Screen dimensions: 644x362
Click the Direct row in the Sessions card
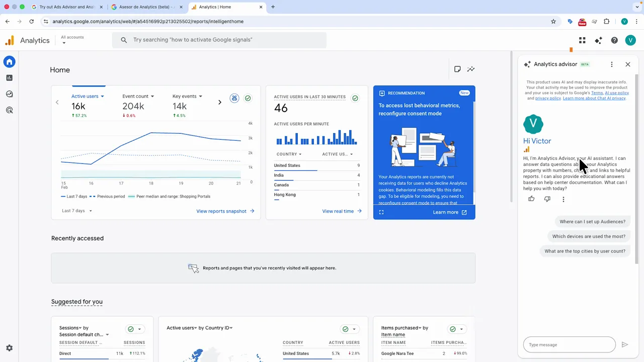102,353
